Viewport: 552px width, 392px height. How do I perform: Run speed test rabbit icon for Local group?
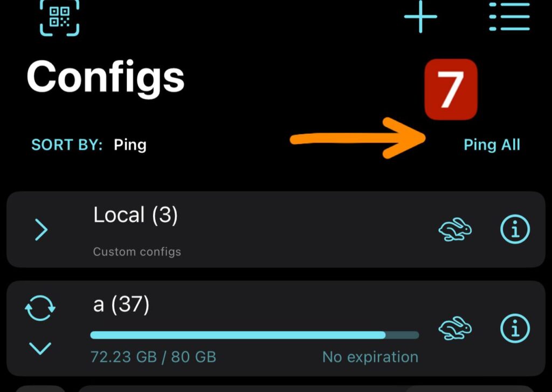point(455,229)
